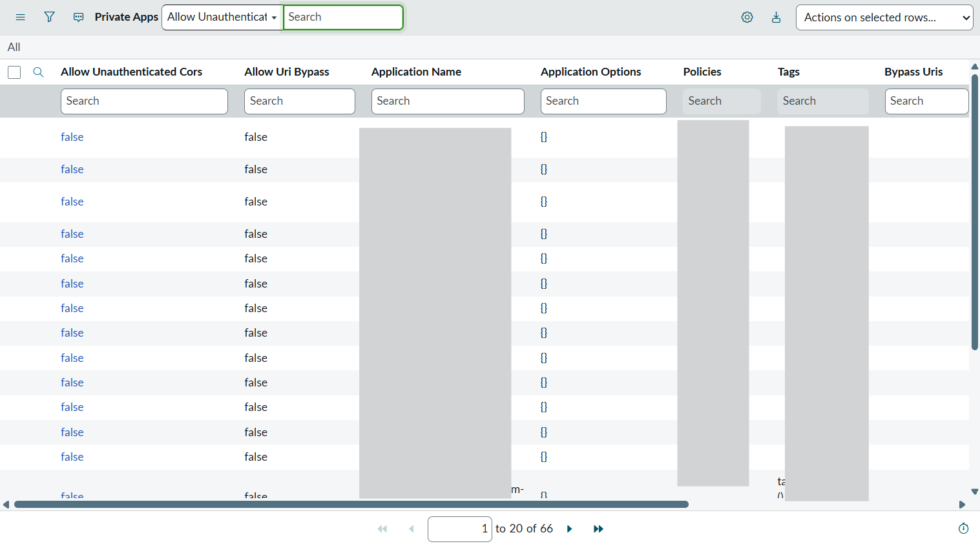
Task: Sort by Bypass Uris column header
Action: pos(913,72)
